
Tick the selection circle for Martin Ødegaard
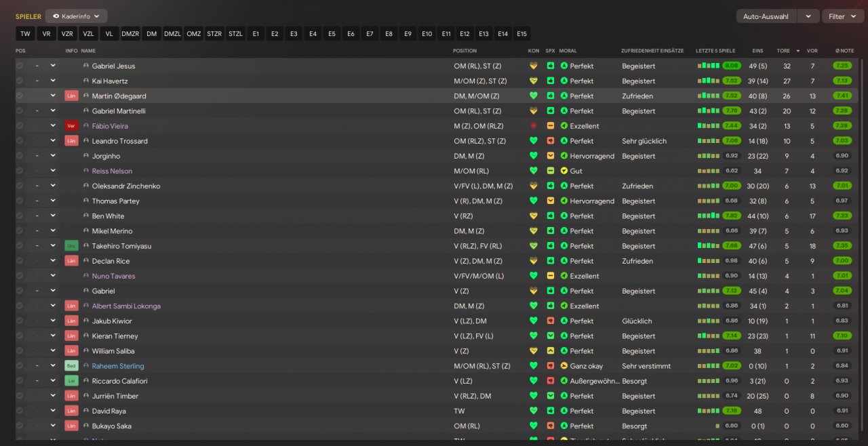pyautogui.click(x=20, y=96)
